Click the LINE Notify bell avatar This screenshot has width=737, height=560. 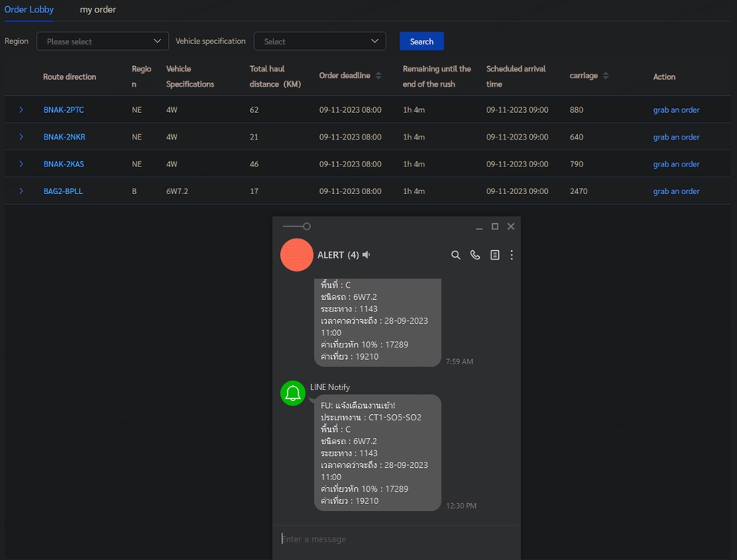pos(292,393)
